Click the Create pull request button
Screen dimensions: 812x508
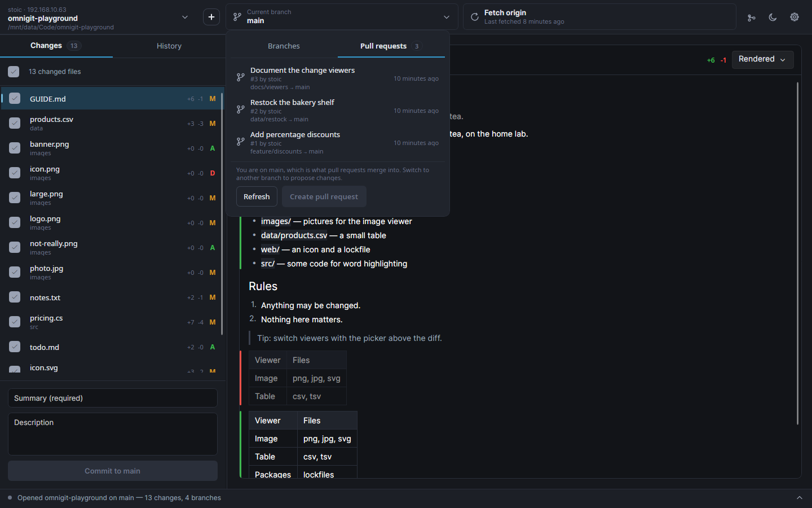pos(324,196)
